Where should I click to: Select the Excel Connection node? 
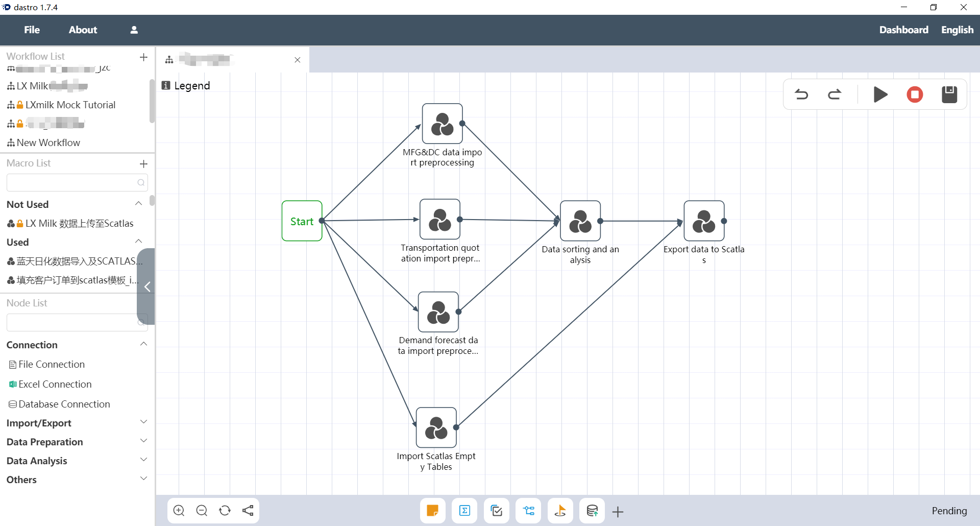pyautogui.click(x=55, y=384)
